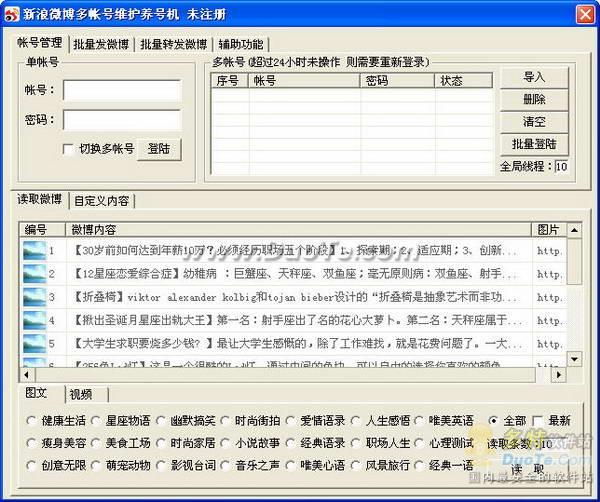Screen dimensions: 600x502
Task: Click the 导入 button
Action: (x=534, y=77)
